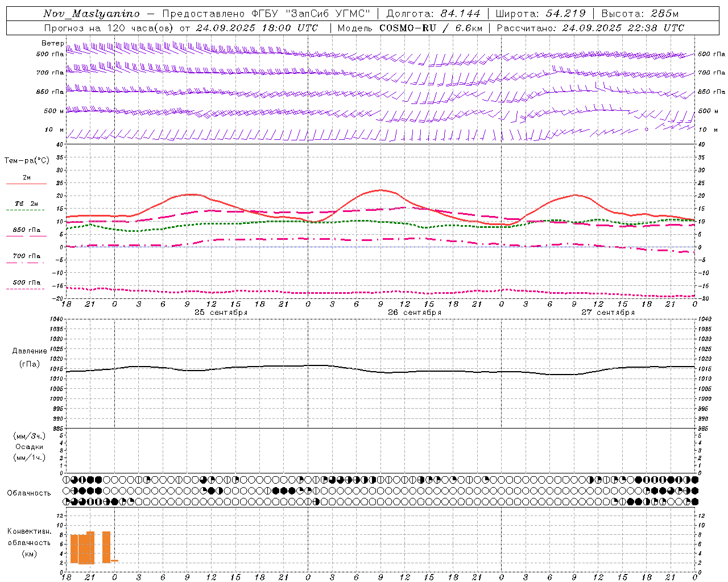Screen dimensions: 728x582
Task: Click the (гПа) unit under Давление
Action: pos(30,364)
